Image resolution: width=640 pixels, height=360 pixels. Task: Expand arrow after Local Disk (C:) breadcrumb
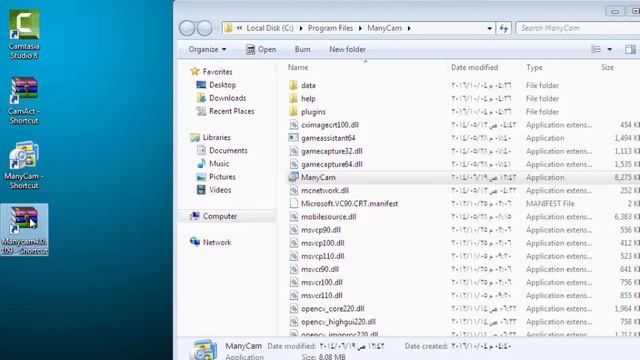301,28
